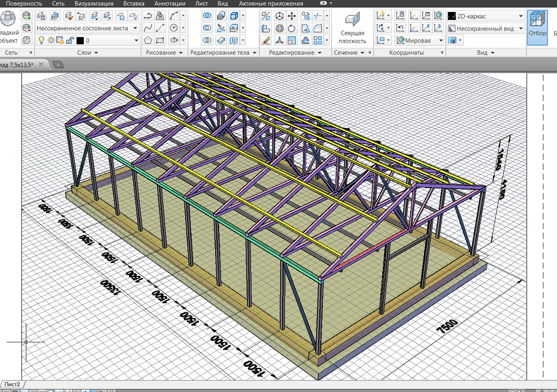The width and height of the screenshot is (557, 392).
Task: Click the 3-point UCS icon
Action: click(438, 28)
